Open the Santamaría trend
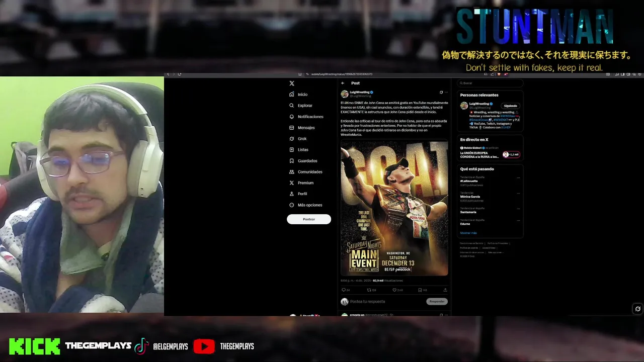The width and height of the screenshot is (644, 362). pyautogui.click(x=468, y=212)
